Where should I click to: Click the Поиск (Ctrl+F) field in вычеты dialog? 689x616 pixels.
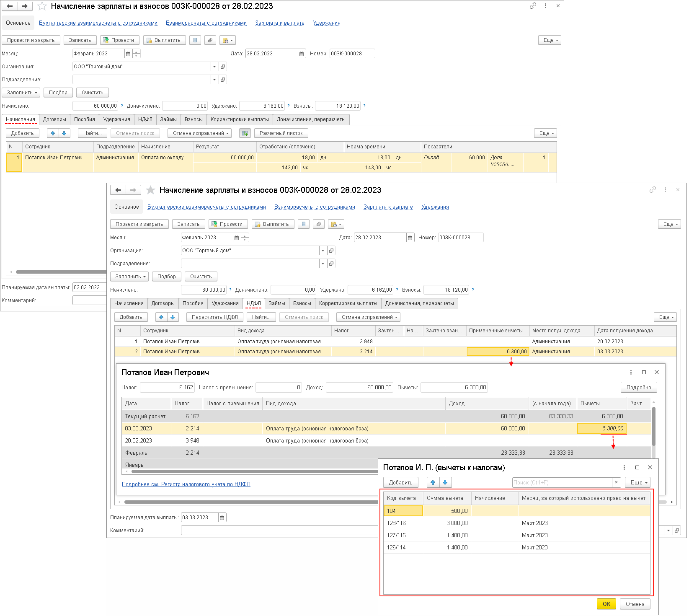pos(562,482)
